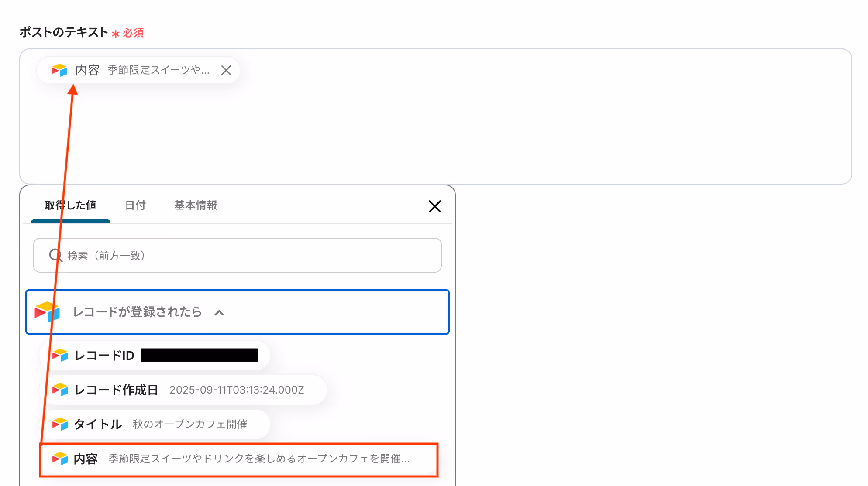Click Airtable icon beside レコードが登録されたら

tap(47, 312)
